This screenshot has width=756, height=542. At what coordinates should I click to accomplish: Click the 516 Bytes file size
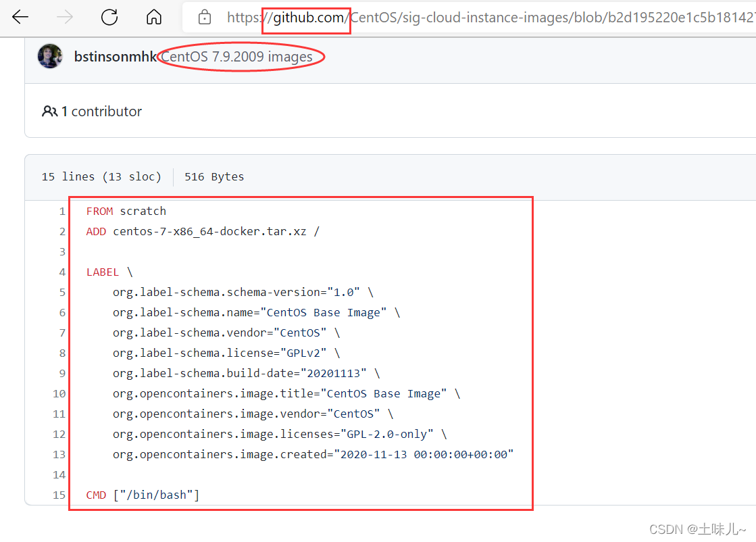click(x=214, y=176)
